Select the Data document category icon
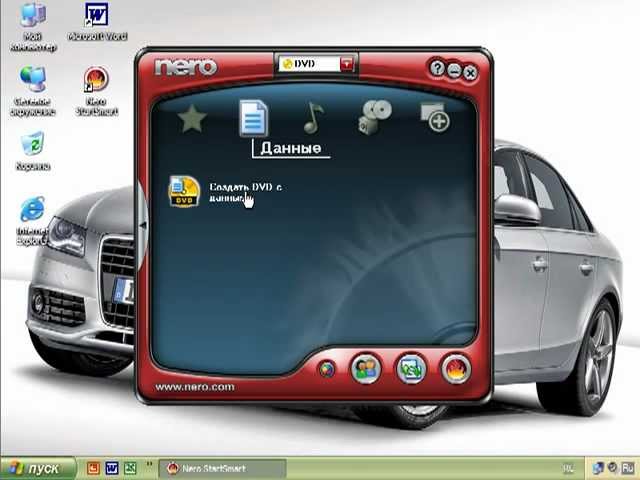Viewport: 640px width, 480px height. click(253, 118)
